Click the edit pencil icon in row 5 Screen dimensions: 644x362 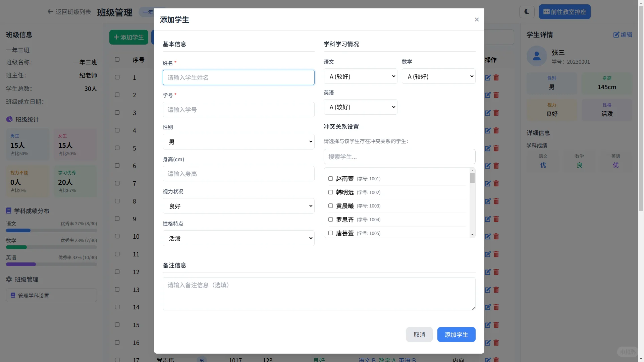(x=488, y=148)
